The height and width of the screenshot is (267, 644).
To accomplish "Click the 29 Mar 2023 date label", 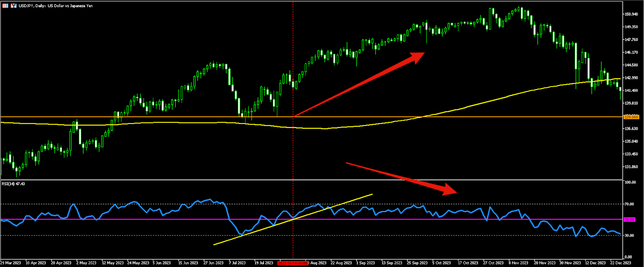I will [x=11, y=263].
